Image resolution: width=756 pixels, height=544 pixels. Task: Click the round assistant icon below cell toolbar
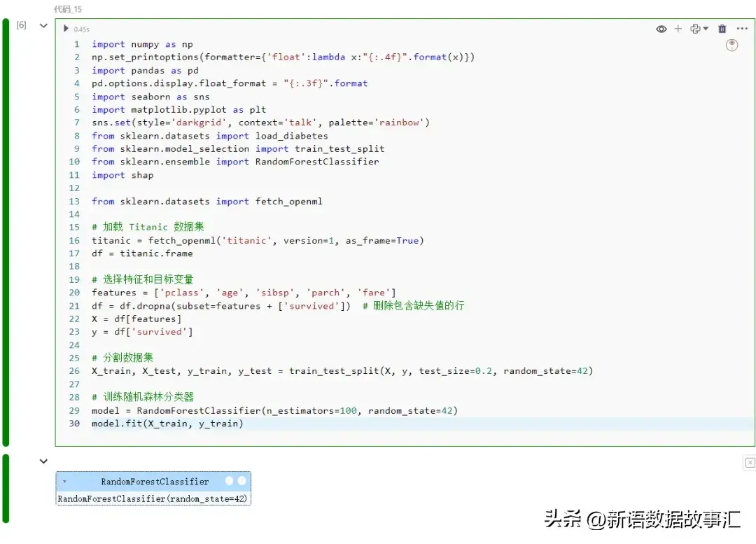[x=732, y=46]
